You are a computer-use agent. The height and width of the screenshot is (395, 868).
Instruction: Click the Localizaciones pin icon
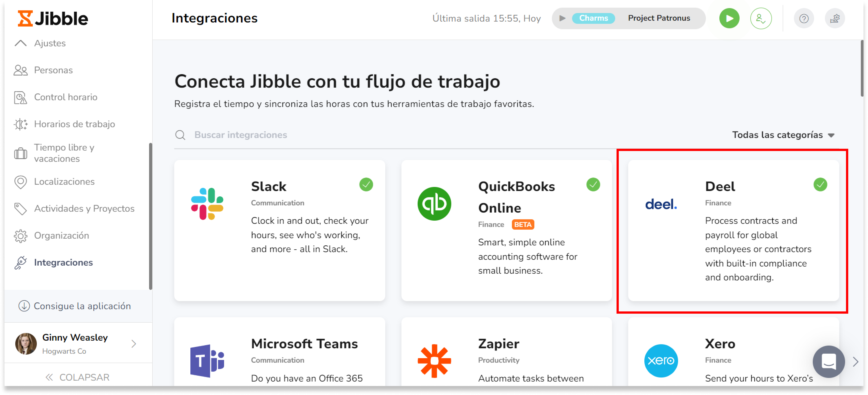pos(21,182)
